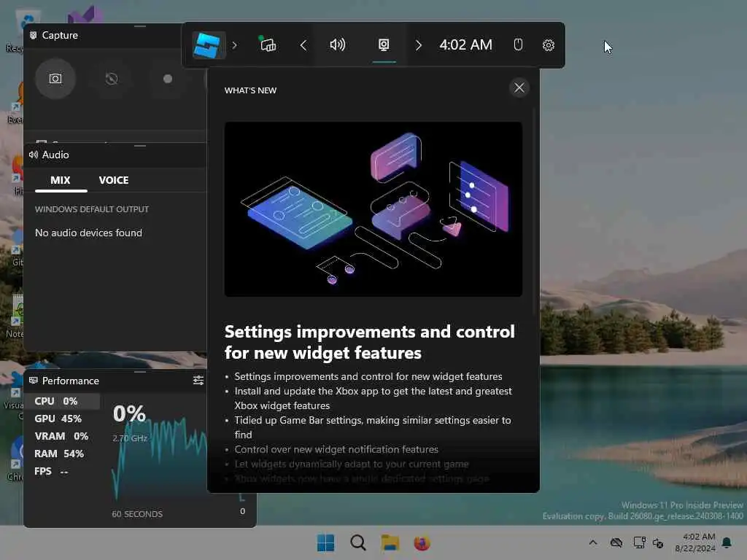Click the Performance widget title icon
Screen dimensions: 747x560
34,381
